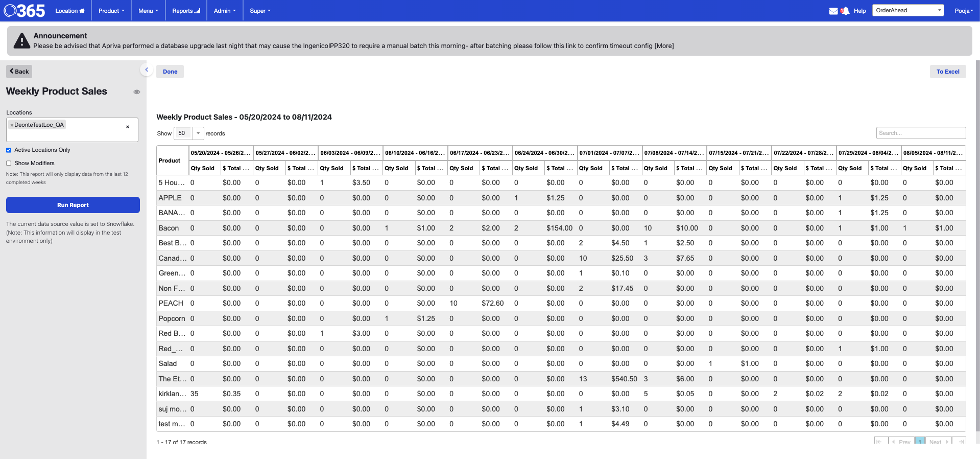Open the Show records count dropdown
The height and width of the screenshot is (459, 980).
tap(189, 133)
